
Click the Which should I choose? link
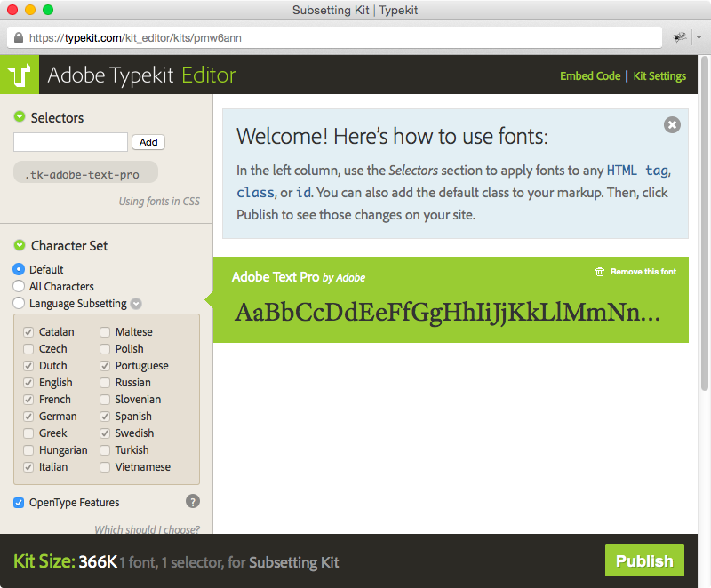147,528
